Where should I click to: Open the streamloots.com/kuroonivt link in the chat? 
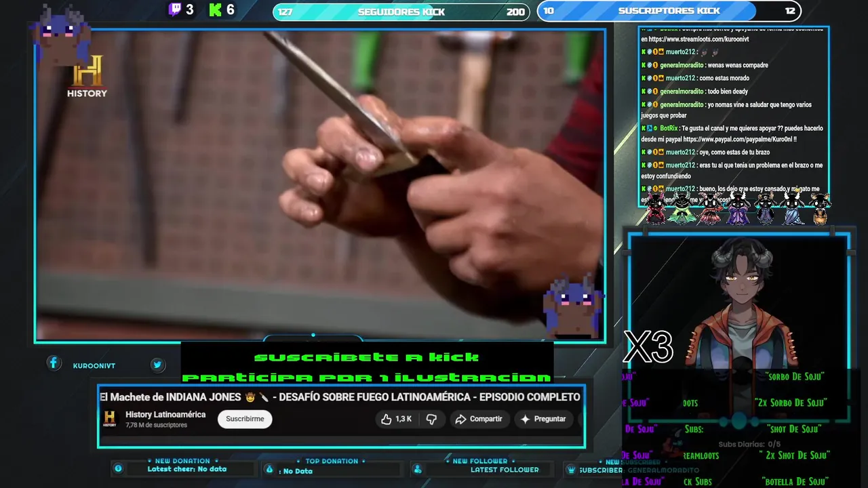(x=698, y=39)
